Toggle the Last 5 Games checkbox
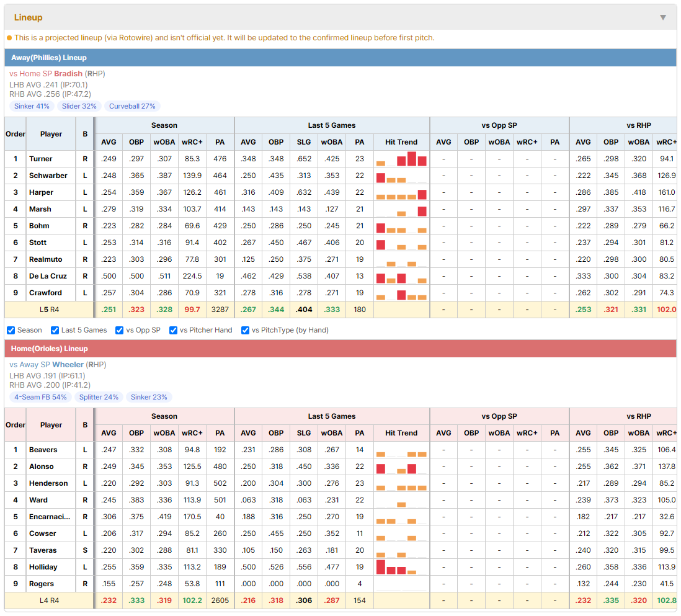This screenshot has width=681, height=616. tap(55, 330)
